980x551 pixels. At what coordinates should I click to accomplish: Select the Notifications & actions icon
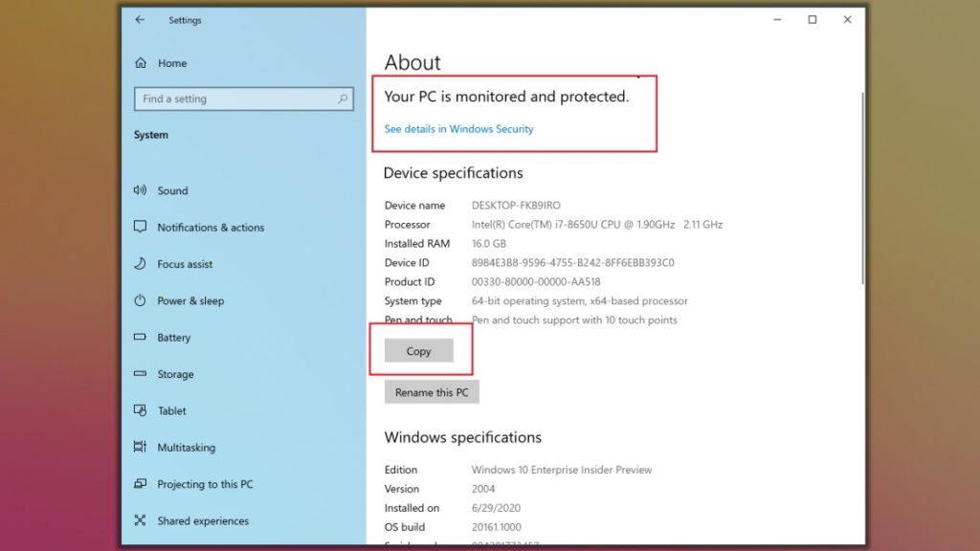pyautogui.click(x=143, y=227)
